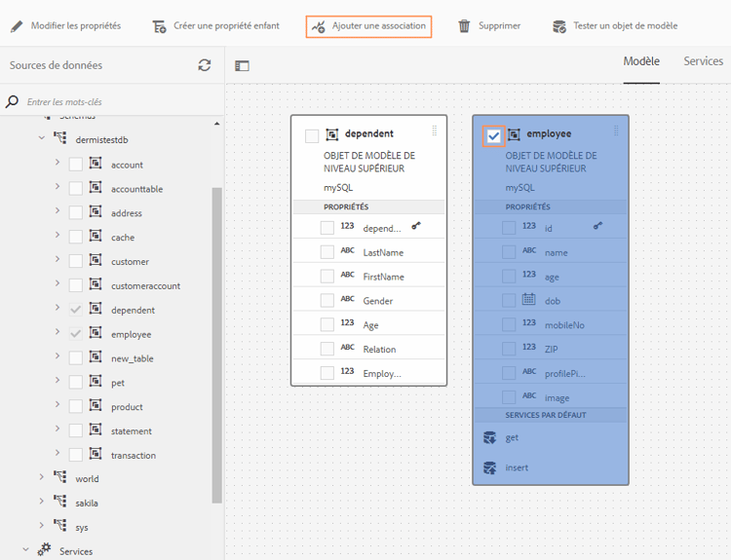This screenshot has width=731, height=560.
Task: Click the FirstName property text
Action: tap(384, 277)
